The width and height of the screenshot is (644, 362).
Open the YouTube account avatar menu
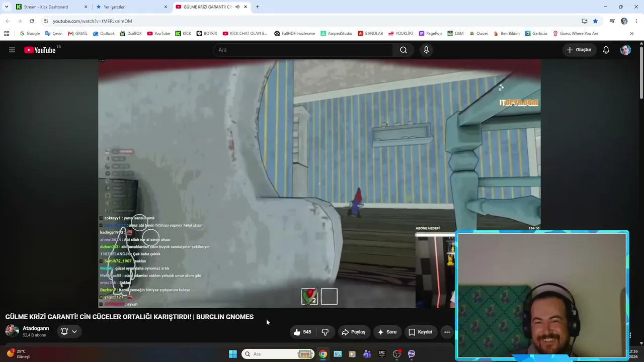pos(625,50)
